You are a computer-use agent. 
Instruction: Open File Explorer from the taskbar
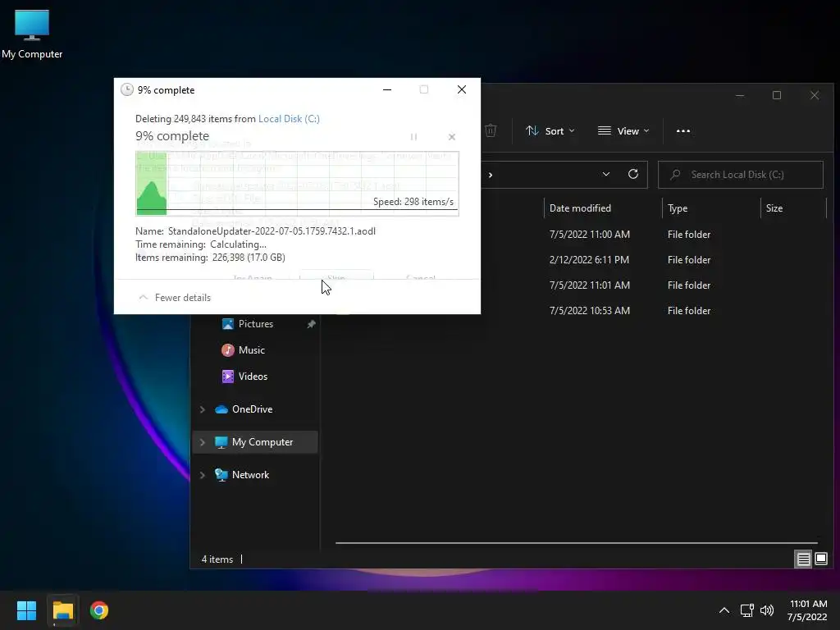point(62,610)
